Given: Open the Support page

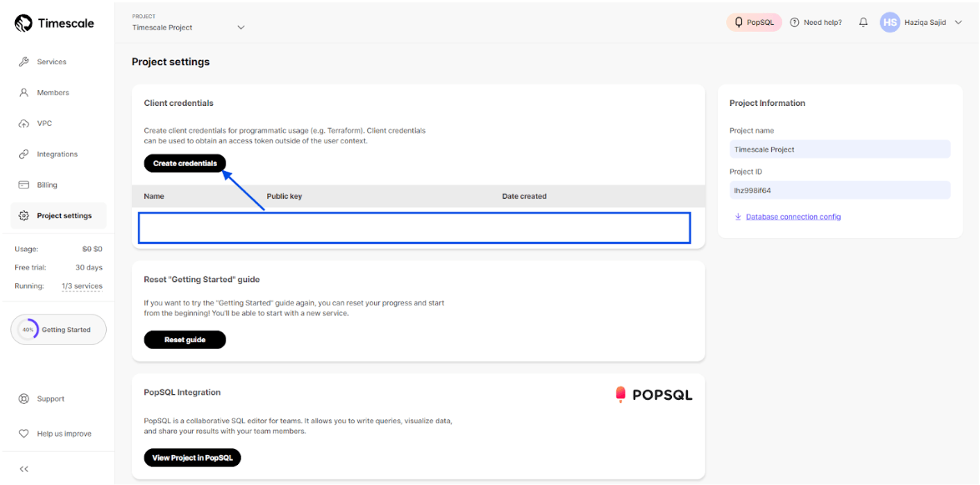Looking at the screenshot, I should coord(43,398).
